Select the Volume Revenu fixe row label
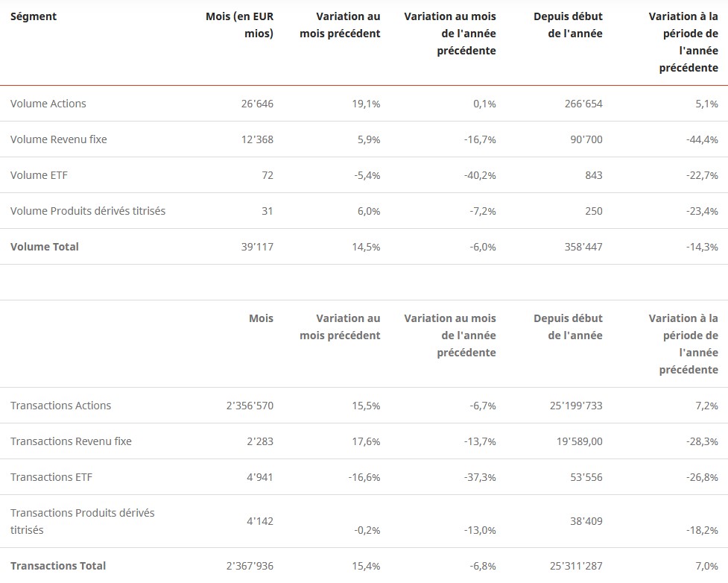 [x=59, y=139]
